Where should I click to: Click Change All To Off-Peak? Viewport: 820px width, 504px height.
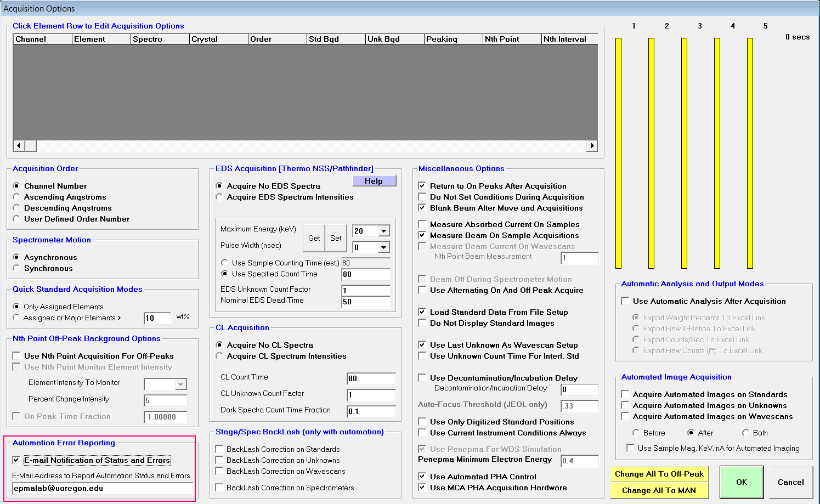(659, 474)
